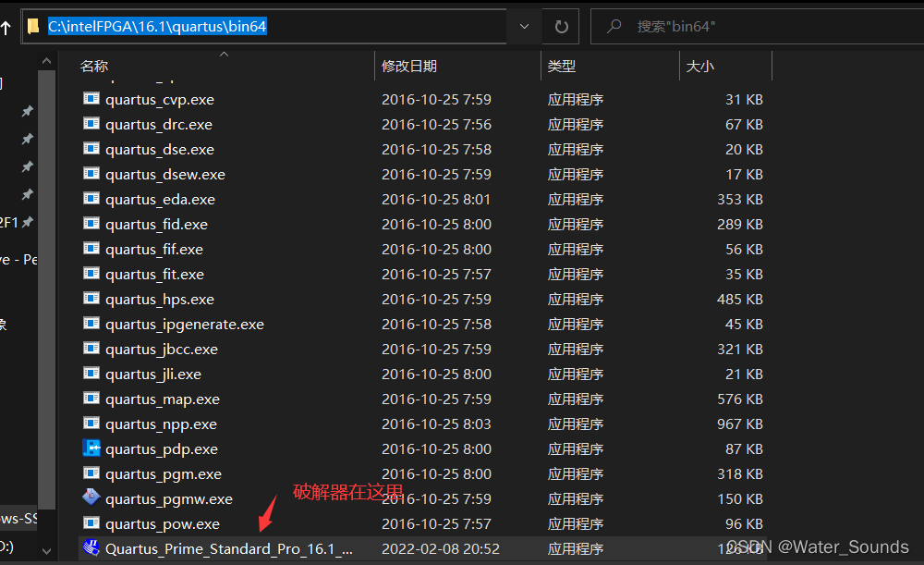Viewport: 924px width, 565px height.
Task: Click the quartus_jli.exe file icon
Action: point(91,373)
